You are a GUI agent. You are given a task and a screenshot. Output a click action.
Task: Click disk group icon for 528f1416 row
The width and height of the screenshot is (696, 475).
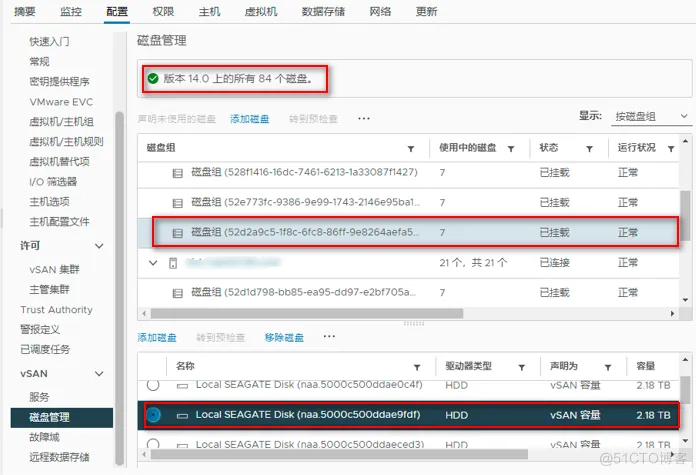178,173
